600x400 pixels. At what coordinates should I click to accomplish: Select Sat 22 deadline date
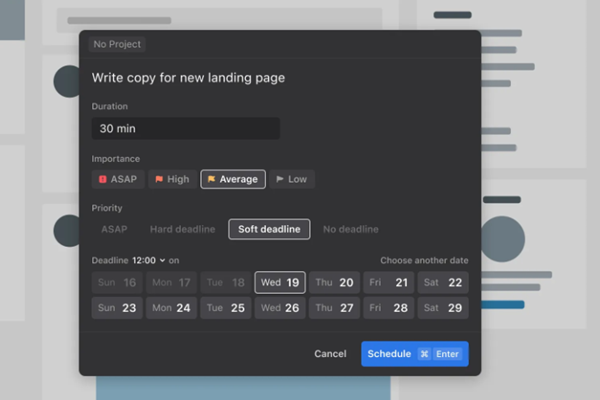[x=443, y=282]
